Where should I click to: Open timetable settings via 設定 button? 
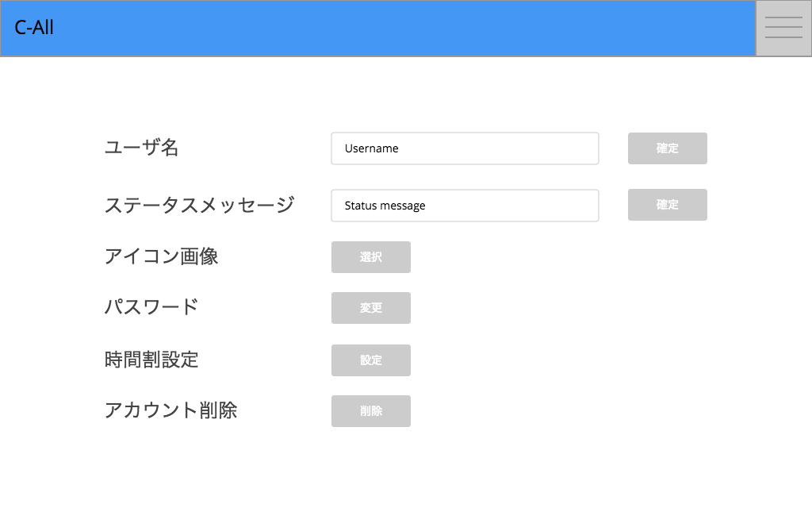tap(370, 360)
